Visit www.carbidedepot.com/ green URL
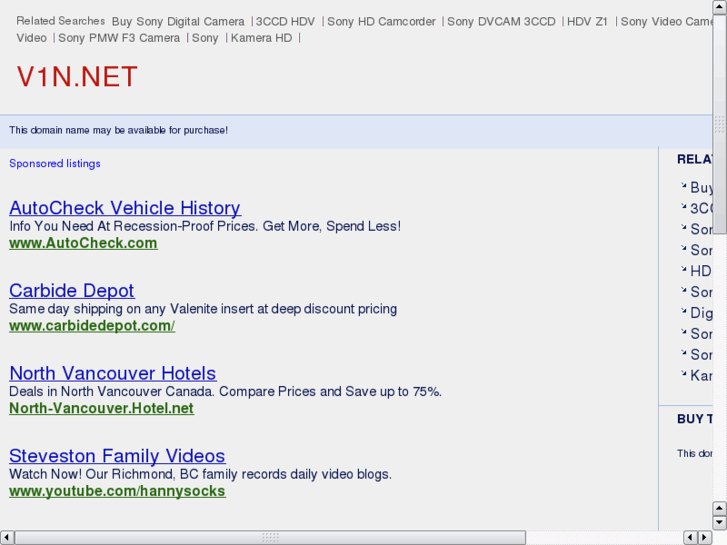 point(92,326)
